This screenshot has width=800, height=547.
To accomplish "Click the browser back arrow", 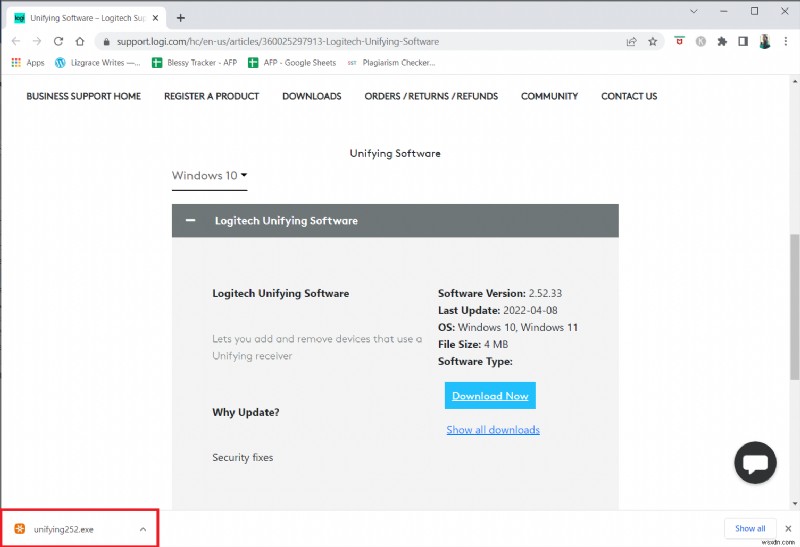I will click(16, 41).
